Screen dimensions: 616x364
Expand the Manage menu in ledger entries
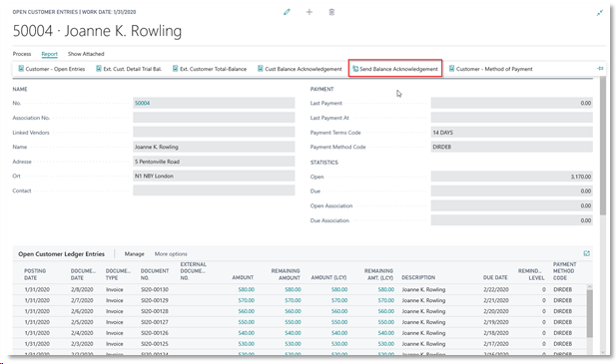(135, 253)
